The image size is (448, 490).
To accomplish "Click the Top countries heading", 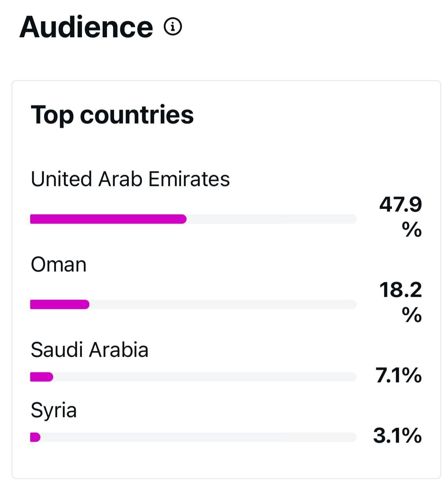I will (x=112, y=115).
